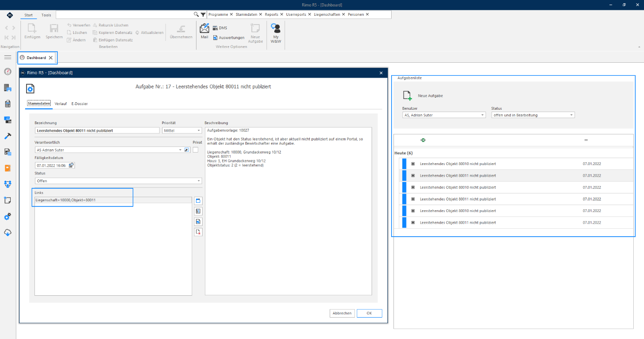Click the funnel filter icon
Viewport: 644px width, 339px height.
(x=203, y=14)
